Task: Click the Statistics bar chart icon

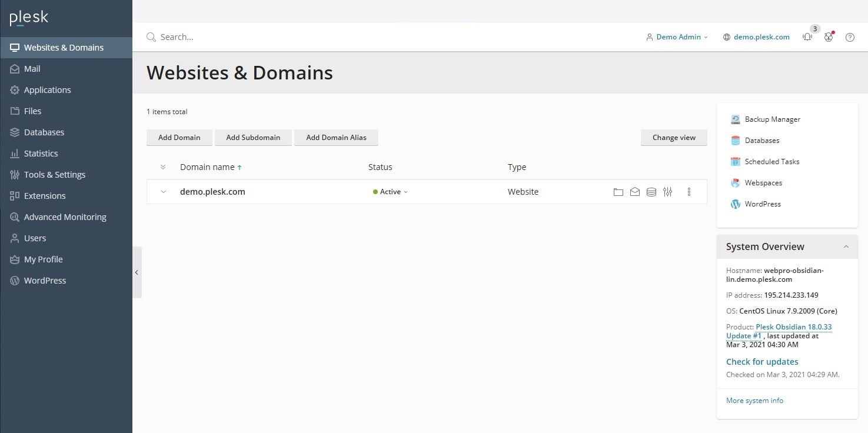Action: (x=15, y=154)
